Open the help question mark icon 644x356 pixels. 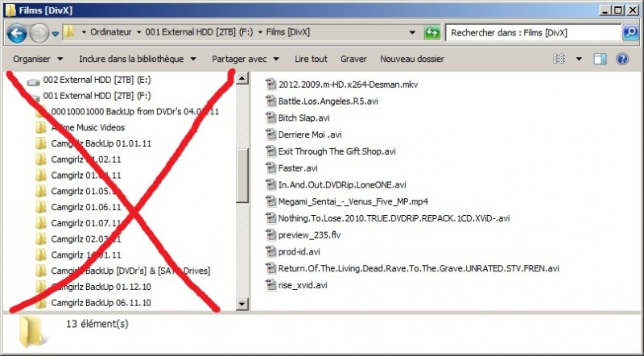point(622,59)
